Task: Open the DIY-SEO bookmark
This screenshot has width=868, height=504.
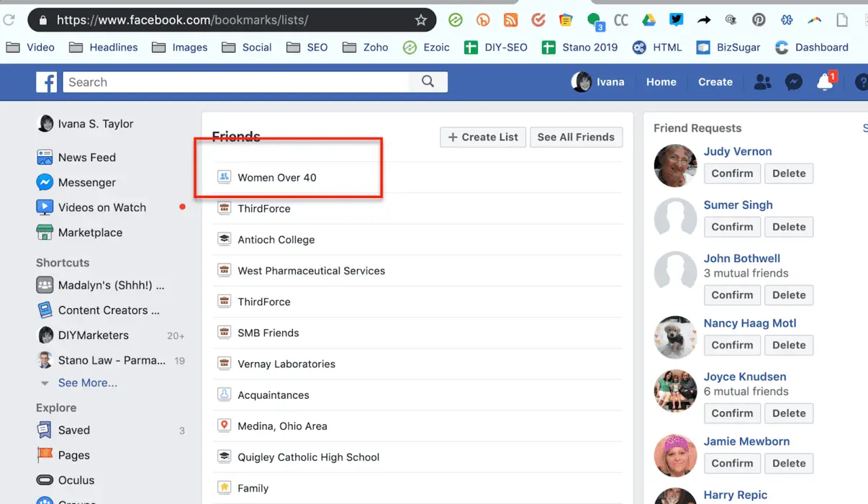Action: pyautogui.click(x=496, y=48)
